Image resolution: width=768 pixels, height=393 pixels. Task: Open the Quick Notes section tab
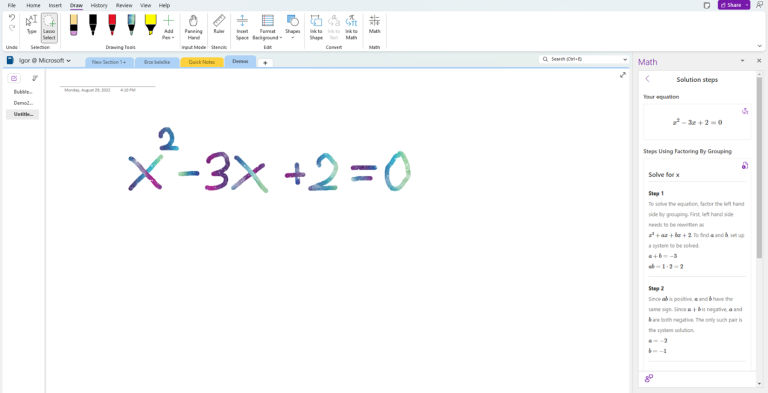202,62
